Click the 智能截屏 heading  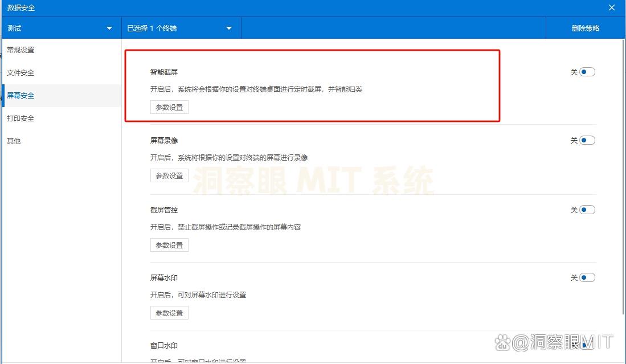pyautogui.click(x=164, y=72)
